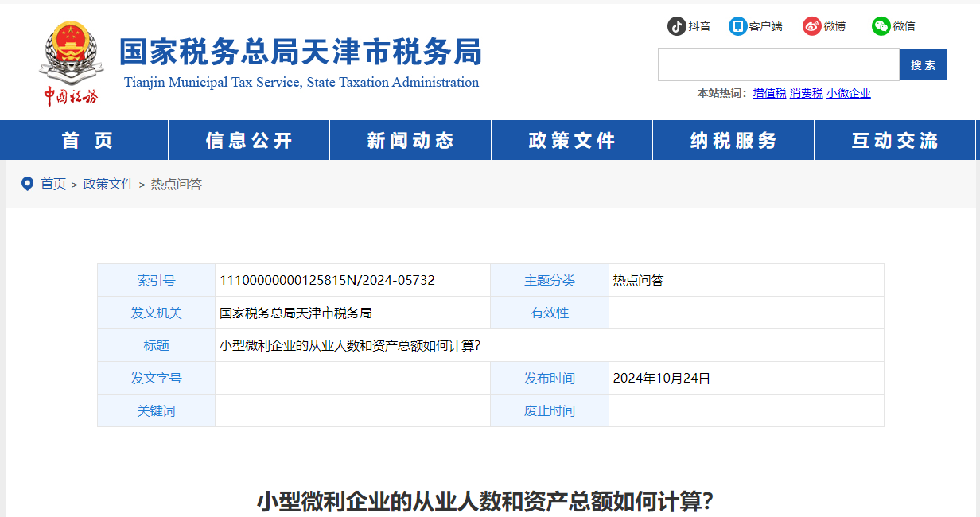Click the 索引号 label cell
Viewport: 980px width, 517px height.
[x=157, y=281]
